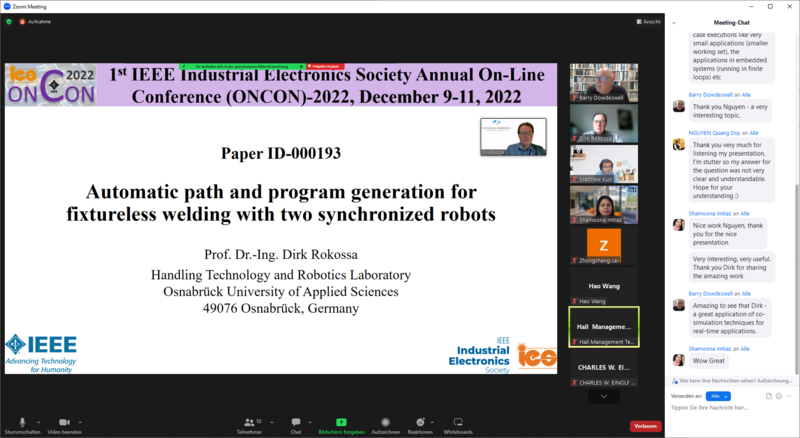This screenshot has height=438, width=800.
Task: Select message starting 'Amazing to see that Dirk'
Action: pyautogui.click(x=730, y=319)
